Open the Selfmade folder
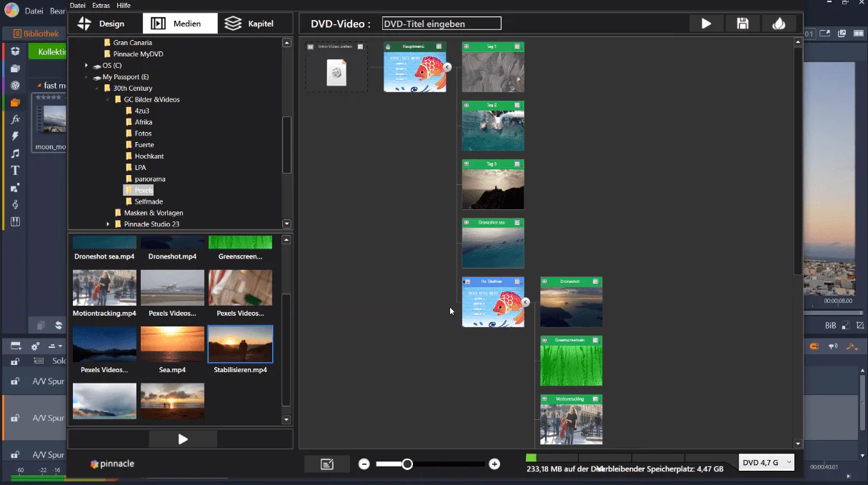868x485 pixels. pos(144,201)
